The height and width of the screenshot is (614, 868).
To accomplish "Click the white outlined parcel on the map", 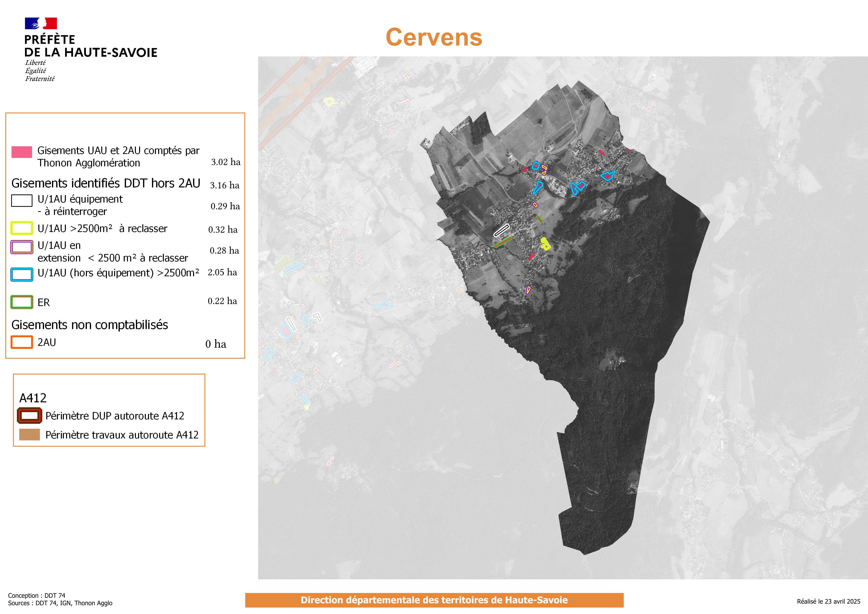I will point(502,230).
